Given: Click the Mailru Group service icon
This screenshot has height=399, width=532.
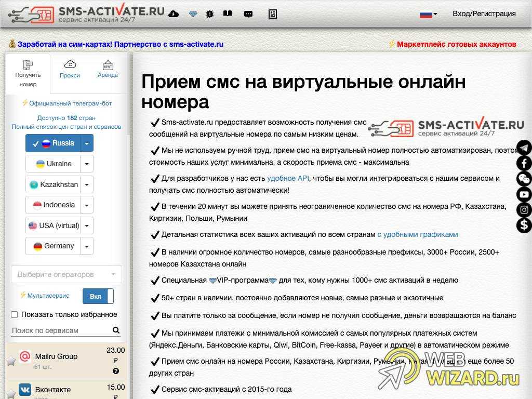Looking at the screenshot, I should tap(25, 356).
